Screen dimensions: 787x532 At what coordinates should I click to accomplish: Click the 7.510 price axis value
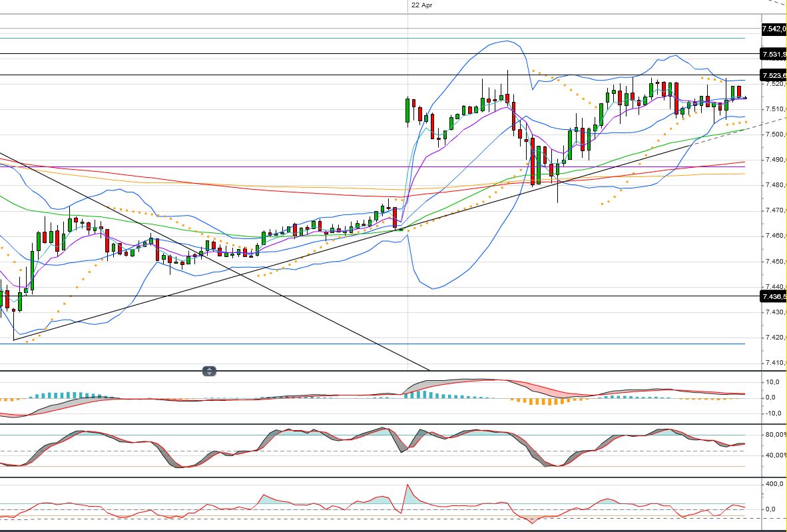point(776,109)
